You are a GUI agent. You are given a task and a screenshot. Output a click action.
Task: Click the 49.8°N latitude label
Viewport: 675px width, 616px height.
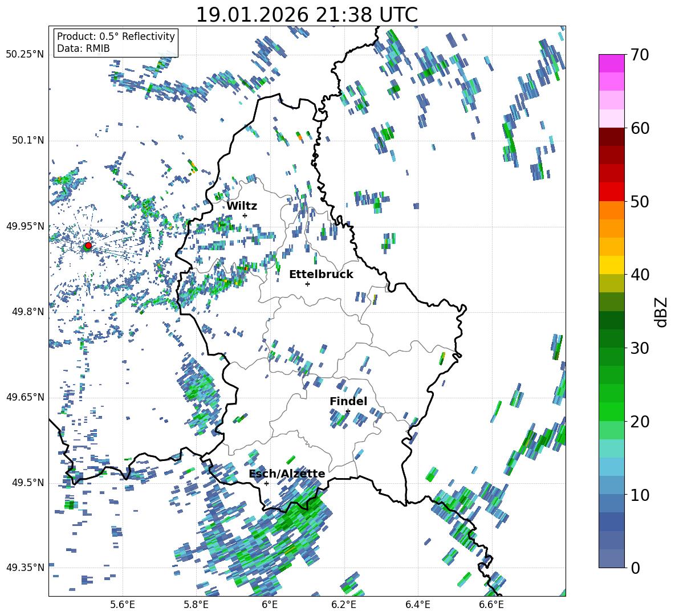coord(27,312)
